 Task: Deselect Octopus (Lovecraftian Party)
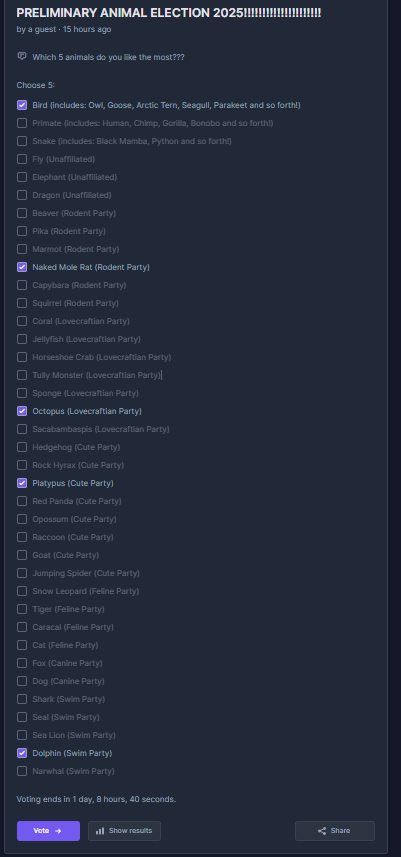[x=22, y=411]
